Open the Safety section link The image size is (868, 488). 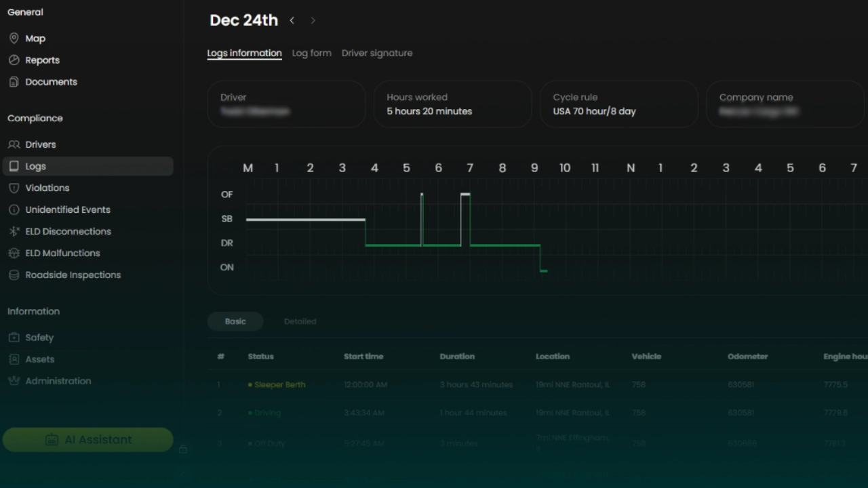pos(39,338)
